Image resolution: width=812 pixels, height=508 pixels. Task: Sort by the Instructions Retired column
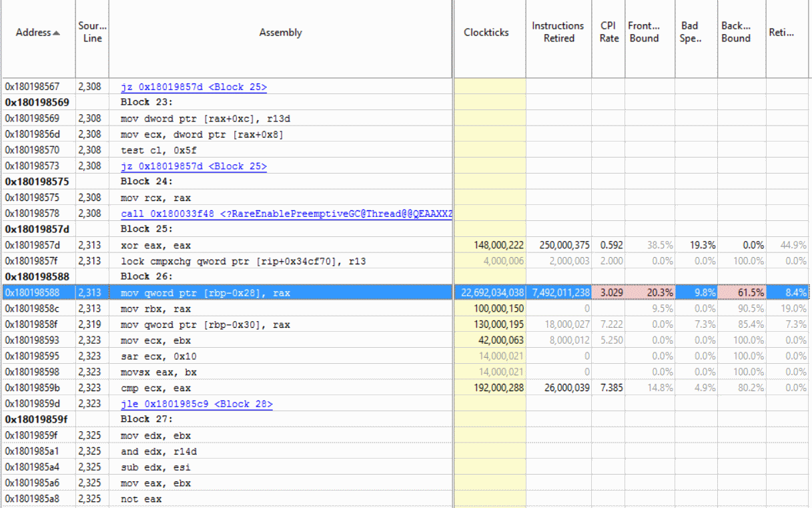(558, 32)
